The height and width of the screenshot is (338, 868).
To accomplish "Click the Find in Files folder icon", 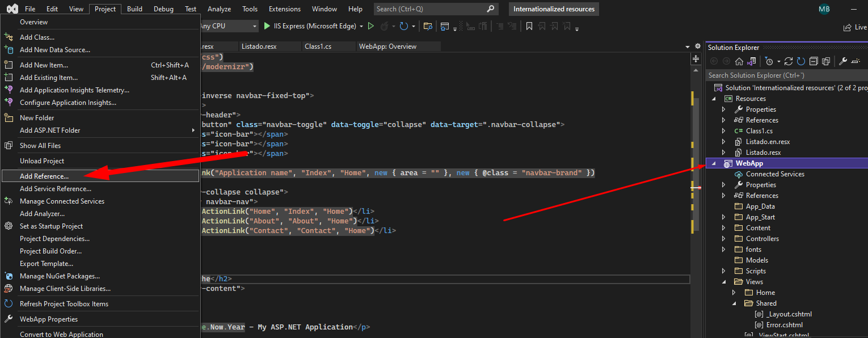I will (428, 26).
